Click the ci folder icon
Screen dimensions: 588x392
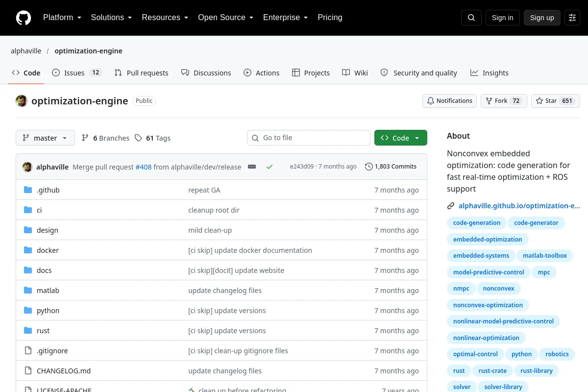point(28,210)
